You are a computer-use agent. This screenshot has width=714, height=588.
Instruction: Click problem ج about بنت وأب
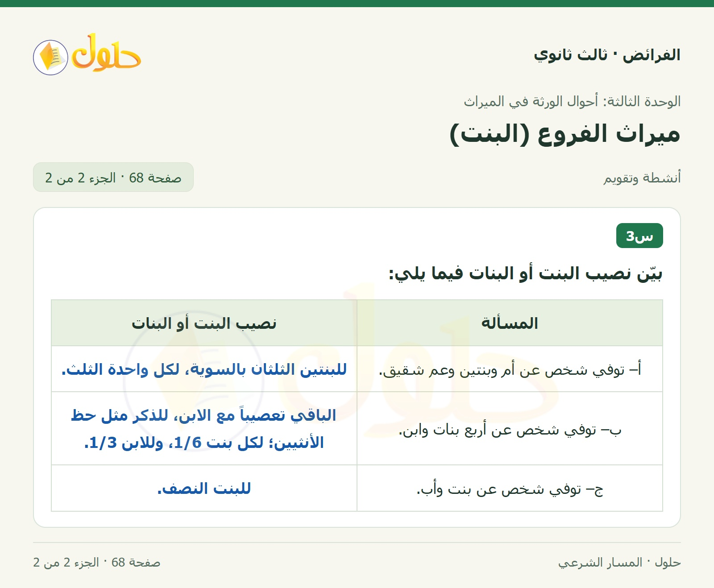510,489
